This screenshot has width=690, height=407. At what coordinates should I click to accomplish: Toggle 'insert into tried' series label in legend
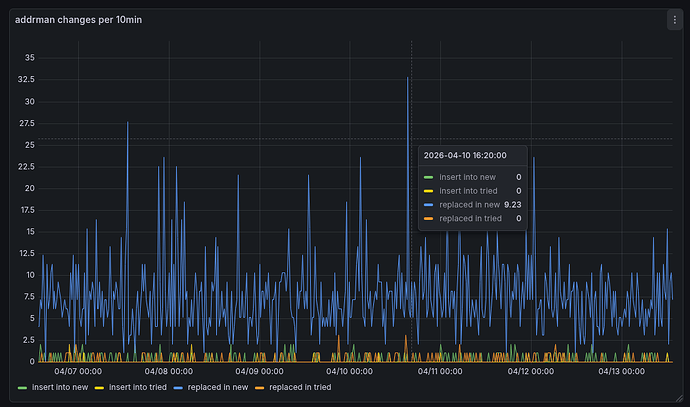click(138, 386)
